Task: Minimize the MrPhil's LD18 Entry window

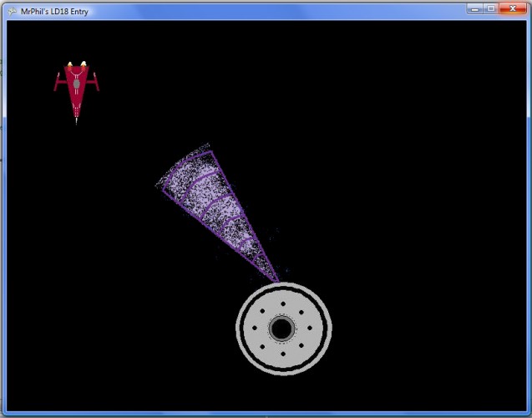Action: click(475, 9)
